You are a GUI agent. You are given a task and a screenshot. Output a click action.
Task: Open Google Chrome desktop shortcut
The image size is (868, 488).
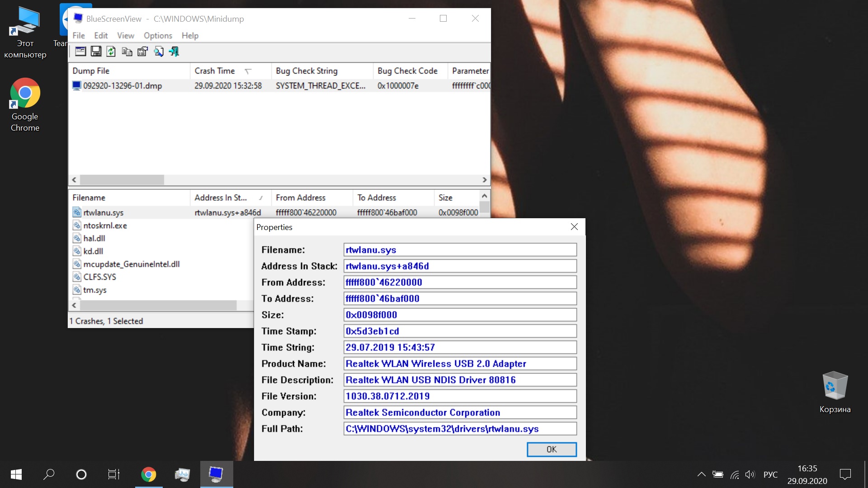(25, 105)
